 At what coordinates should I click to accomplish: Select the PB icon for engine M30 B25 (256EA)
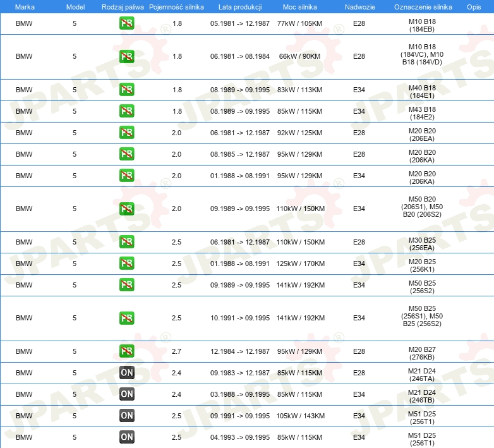coord(126,242)
